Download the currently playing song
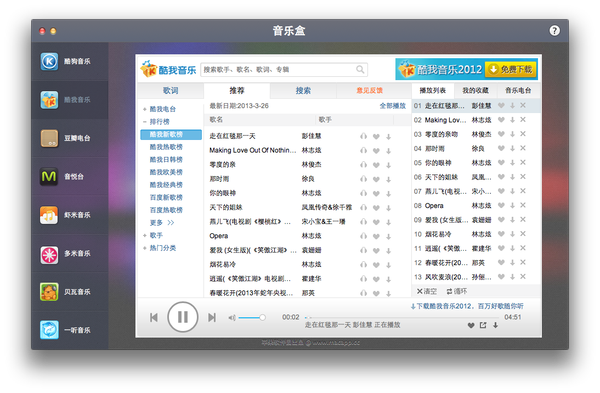This screenshot has height=393, width=600. pos(496,325)
